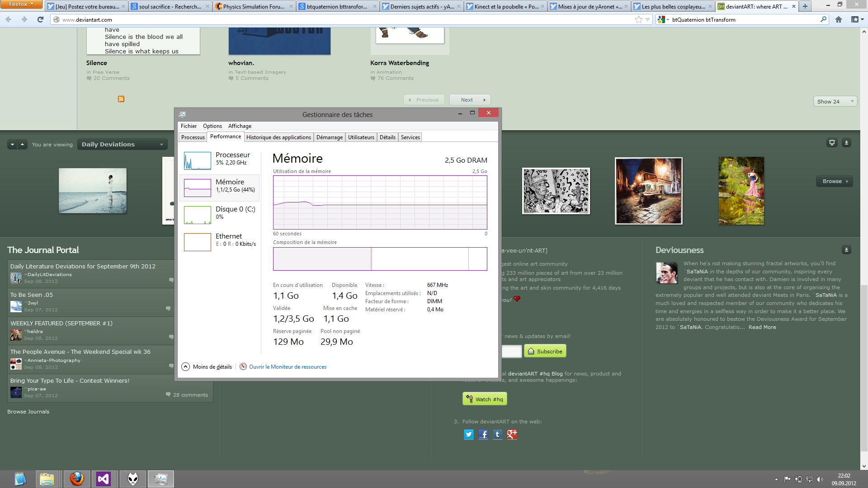This screenshot has width=868, height=488.
Task: Click the Facebook follow icon
Action: 483,434
